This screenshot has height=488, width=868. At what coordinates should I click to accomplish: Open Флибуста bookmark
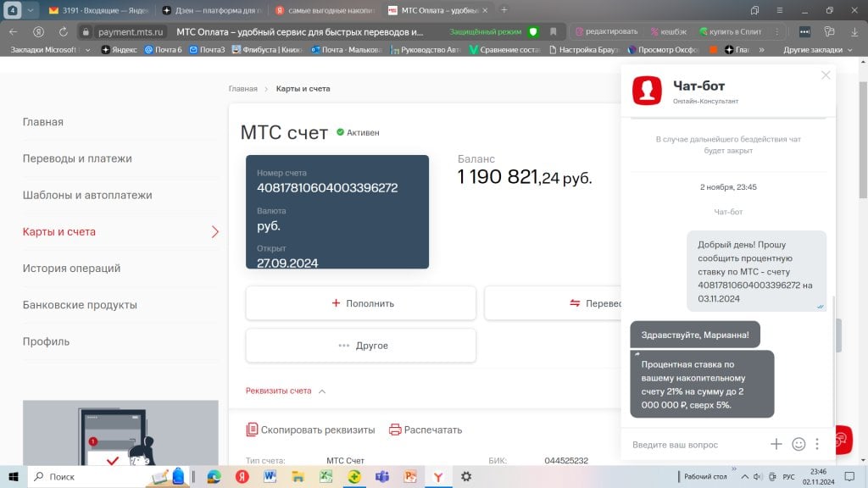click(x=267, y=50)
